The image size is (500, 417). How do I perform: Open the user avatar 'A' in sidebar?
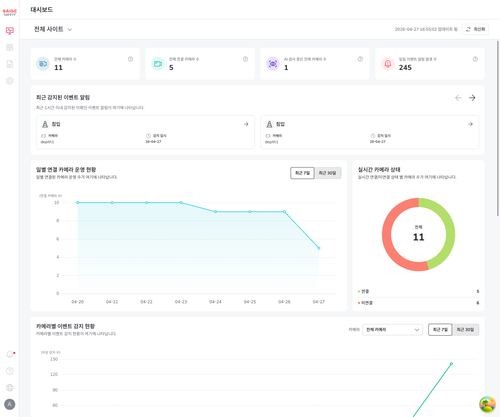pyautogui.click(x=10, y=404)
